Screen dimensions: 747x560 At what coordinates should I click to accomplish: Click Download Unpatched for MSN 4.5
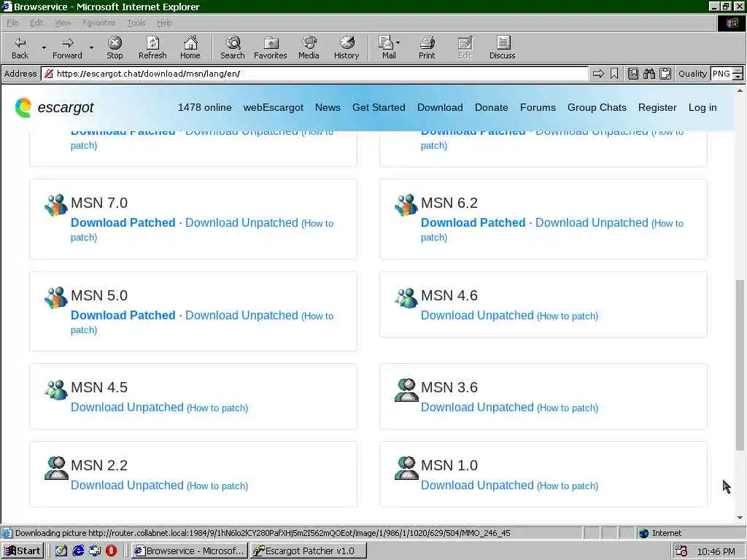click(x=127, y=407)
